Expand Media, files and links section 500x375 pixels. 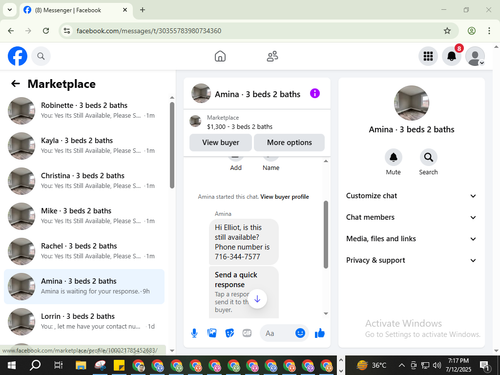pyautogui.click(x=411, y=239)
